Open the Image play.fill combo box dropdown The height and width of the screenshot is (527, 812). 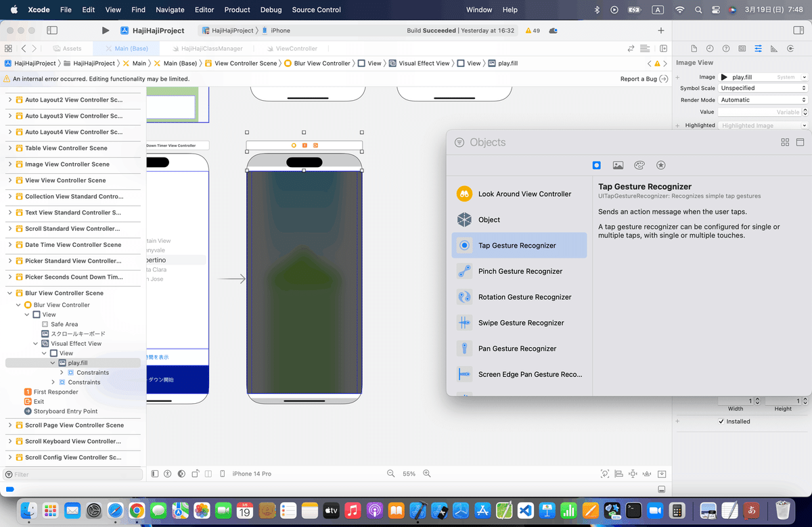804,77
